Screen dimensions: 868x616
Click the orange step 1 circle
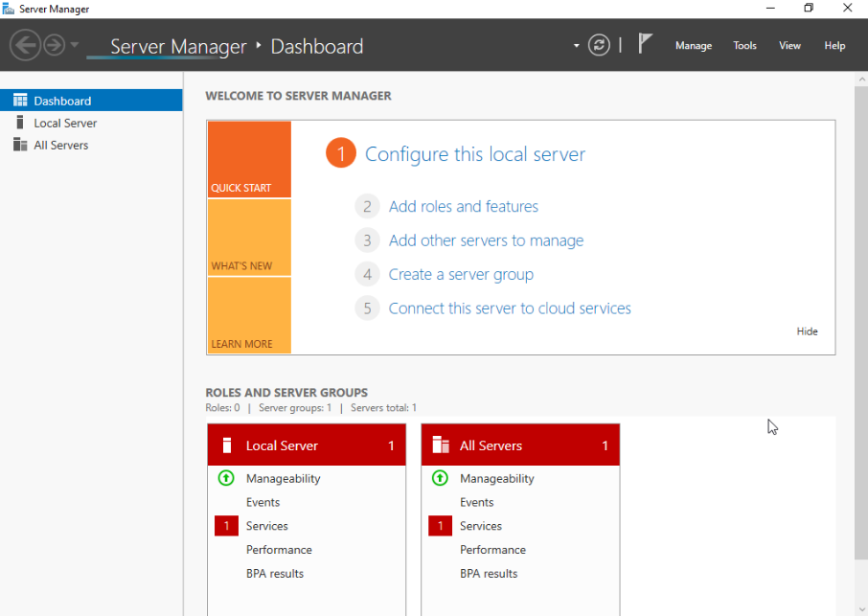(340, 153)
